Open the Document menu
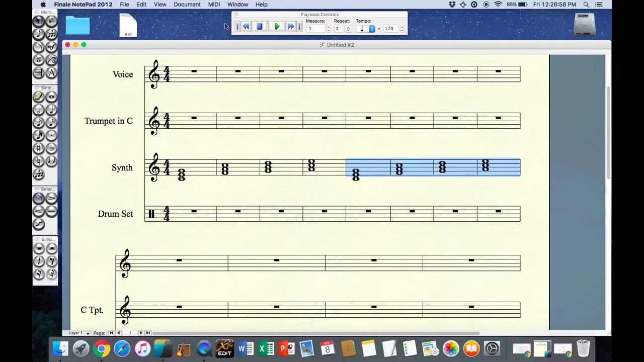 pyautogui.click(x=187, y=5)
